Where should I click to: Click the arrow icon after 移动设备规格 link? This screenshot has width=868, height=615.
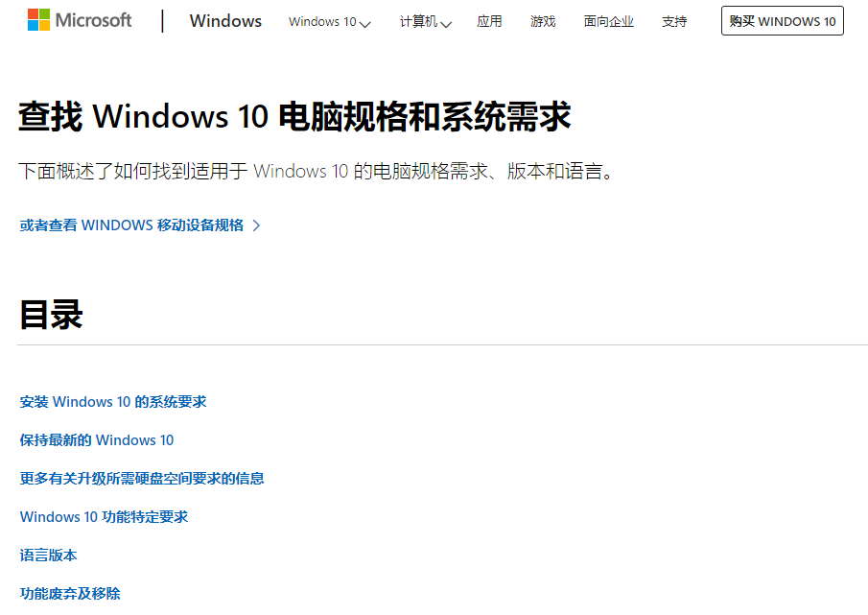coord(255,225)
